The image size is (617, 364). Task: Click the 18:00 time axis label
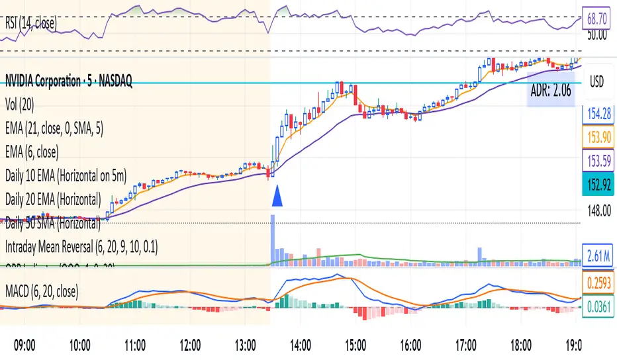tap(521, 345)
